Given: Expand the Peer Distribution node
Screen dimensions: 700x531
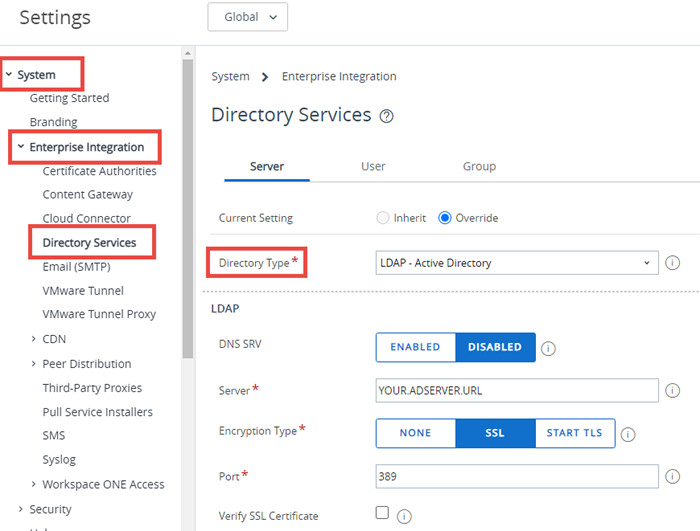Looking at the screenshot, I should pos(33,364).
